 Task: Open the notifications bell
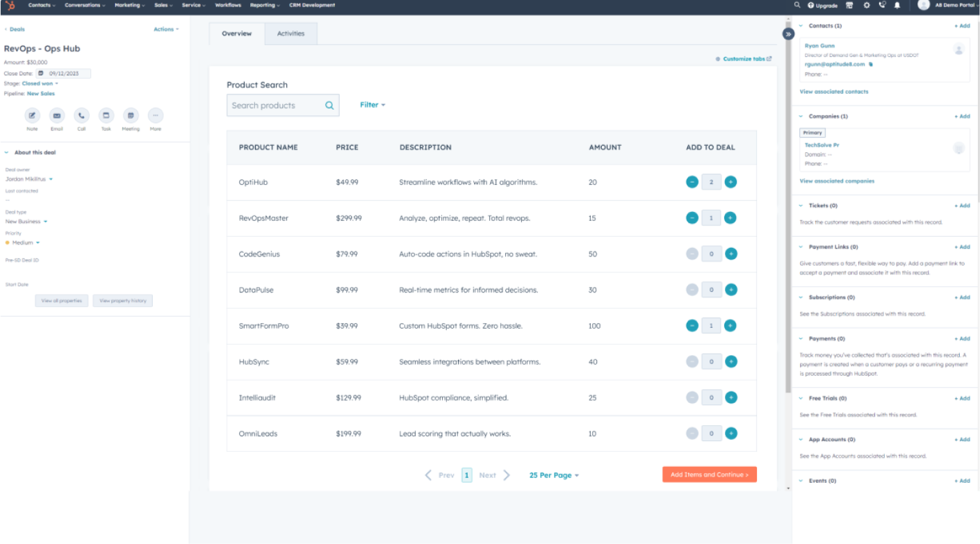click(897, 5)
